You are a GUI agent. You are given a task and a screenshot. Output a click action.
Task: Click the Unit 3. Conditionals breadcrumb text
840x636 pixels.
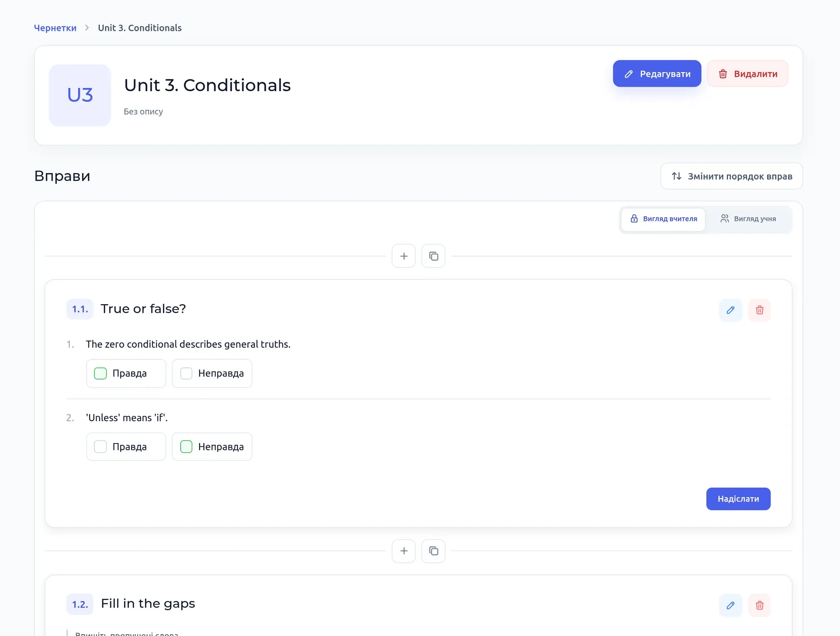(x=140, y=28)
